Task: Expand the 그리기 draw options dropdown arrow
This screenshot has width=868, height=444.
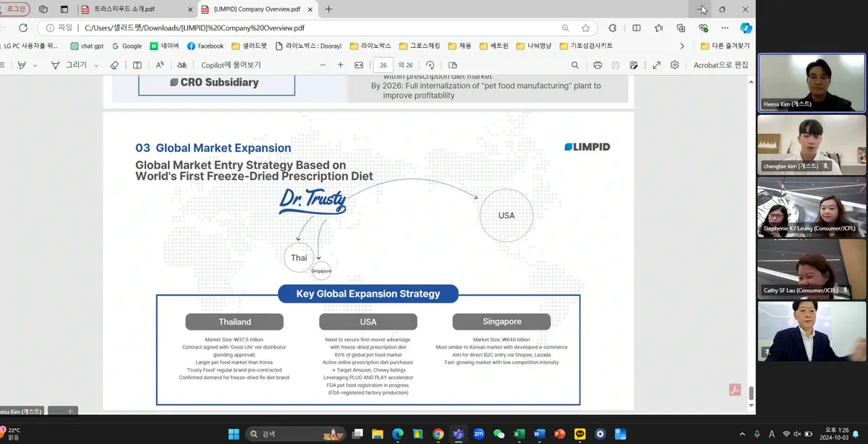Action: [96, 65]
